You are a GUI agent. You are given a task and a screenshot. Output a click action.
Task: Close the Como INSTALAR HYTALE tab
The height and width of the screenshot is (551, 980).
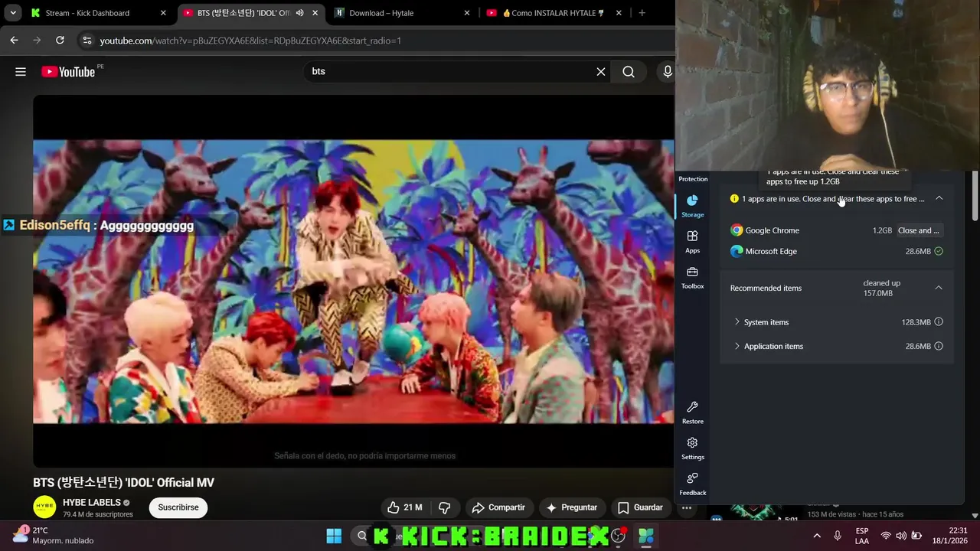pos(619,13)
